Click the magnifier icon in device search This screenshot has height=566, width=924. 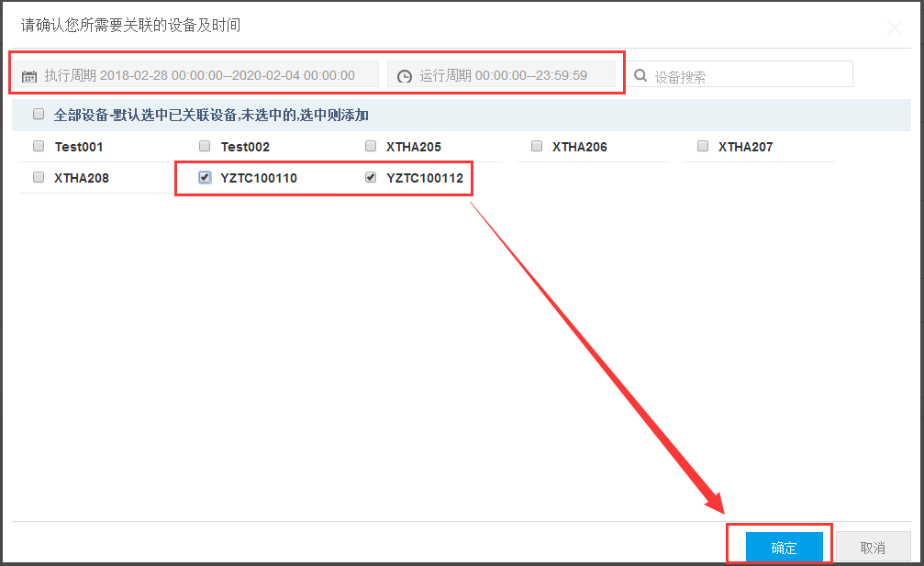(x=641, y=76)
